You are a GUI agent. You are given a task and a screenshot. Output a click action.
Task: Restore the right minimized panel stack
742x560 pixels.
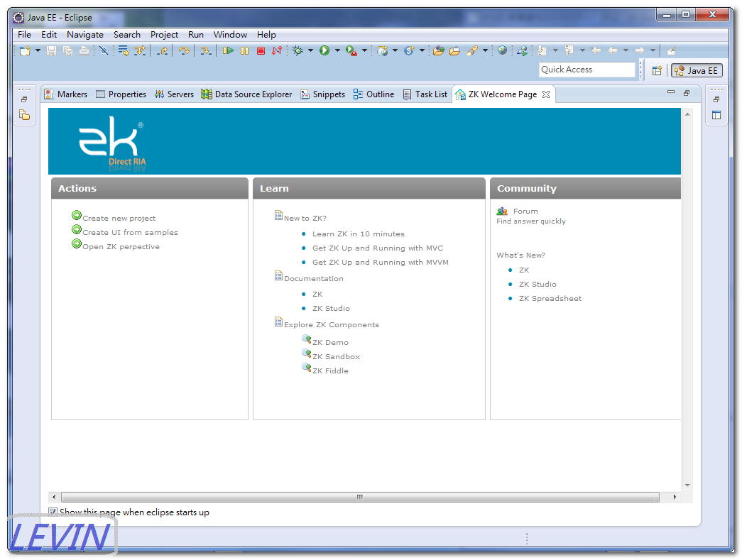[x=716, y=99]
